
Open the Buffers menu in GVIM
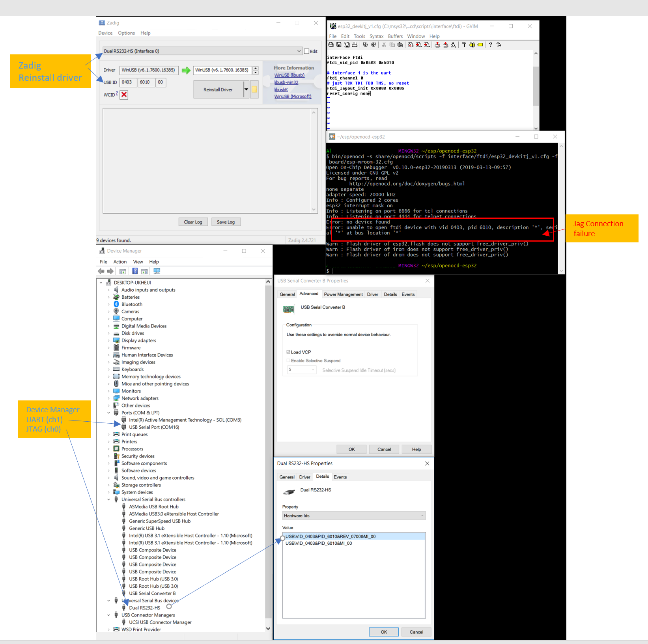point(395,36)
